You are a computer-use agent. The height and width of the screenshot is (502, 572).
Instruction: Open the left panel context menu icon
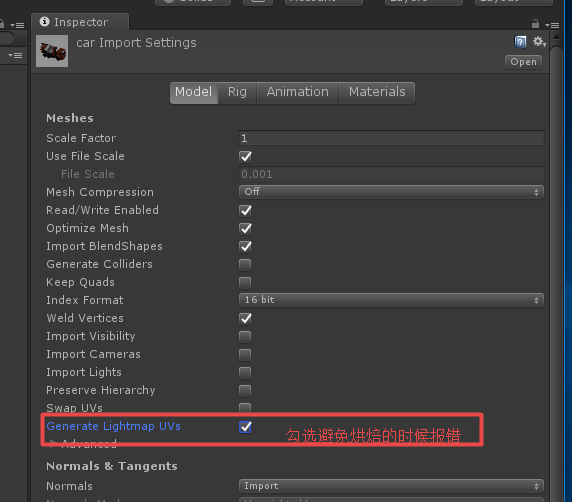pyautogui.click(x=17, y=25)
